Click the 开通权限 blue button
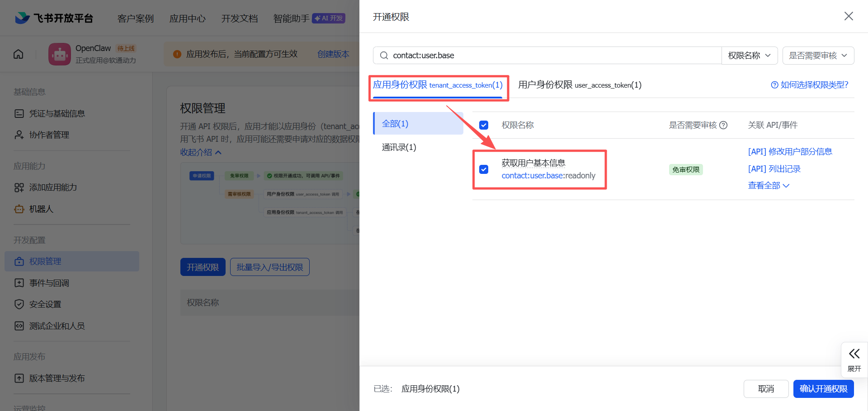 203,267
